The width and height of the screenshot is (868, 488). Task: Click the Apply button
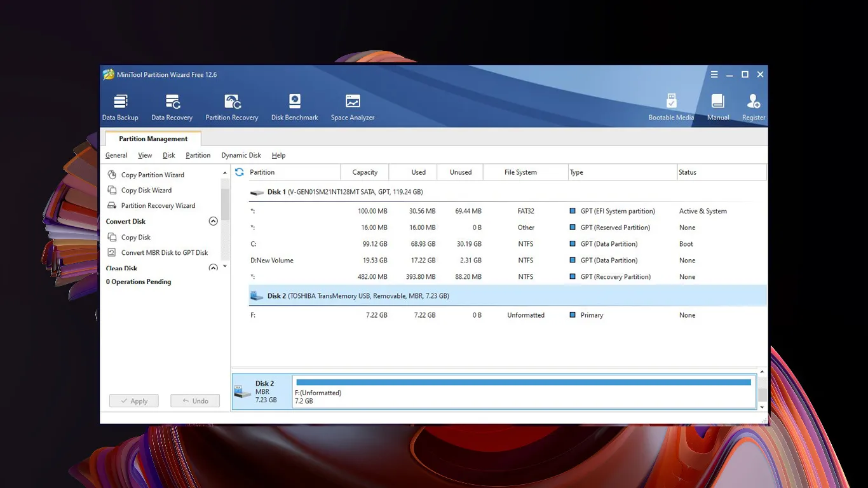point(133,400)
